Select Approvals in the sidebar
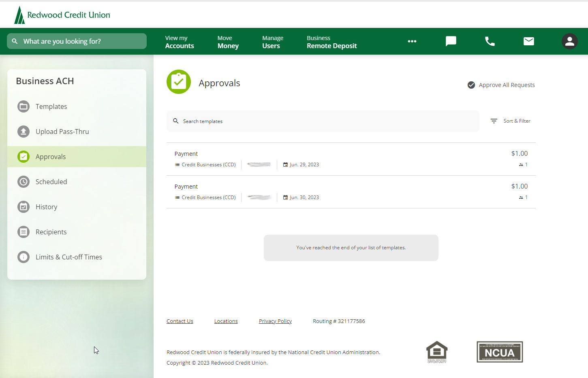 [77, 157]
